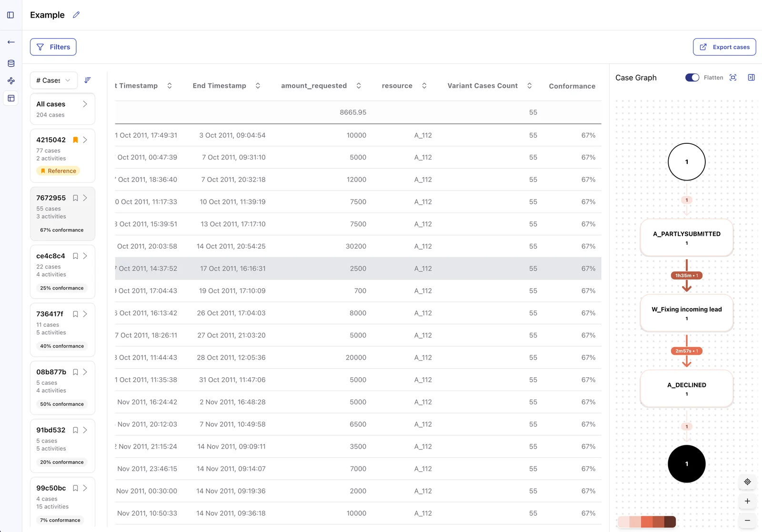Open the process graph icon in the sidebar
Viewport: 762px width, 532px height.
pyautogui.click(x=11, y=81)
